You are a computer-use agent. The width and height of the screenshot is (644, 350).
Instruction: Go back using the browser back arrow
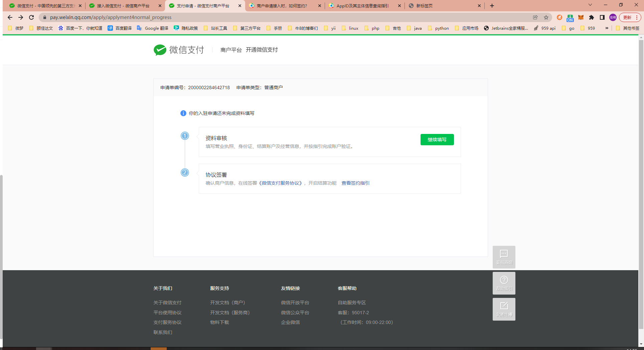pyautogui.click(x=10, y=17)
